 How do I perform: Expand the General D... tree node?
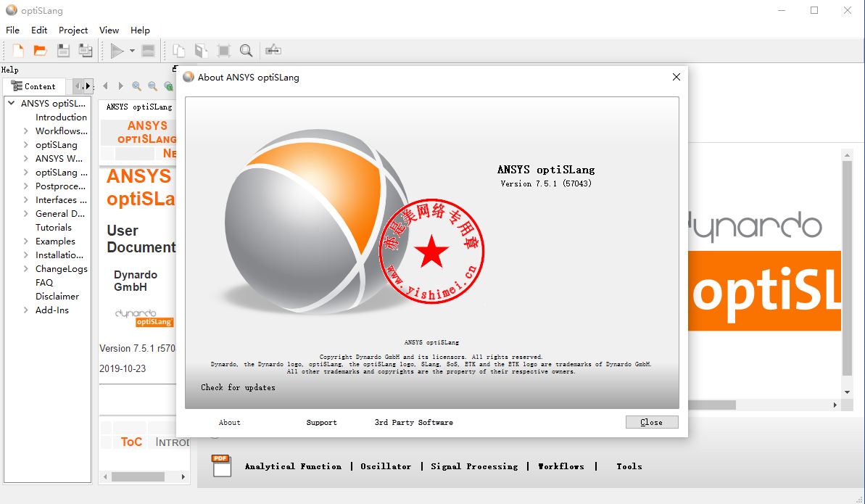coord(25,214)
